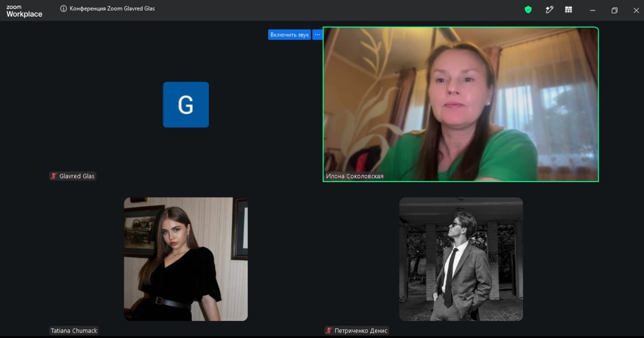This screenshot has width=644, height=338.
Task: Click muted mic icon beside Петриченко Денис
Action: 329,330
